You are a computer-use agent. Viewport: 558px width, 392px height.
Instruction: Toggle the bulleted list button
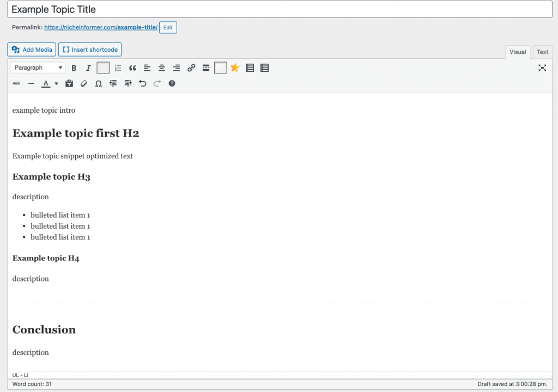point(103,68)
